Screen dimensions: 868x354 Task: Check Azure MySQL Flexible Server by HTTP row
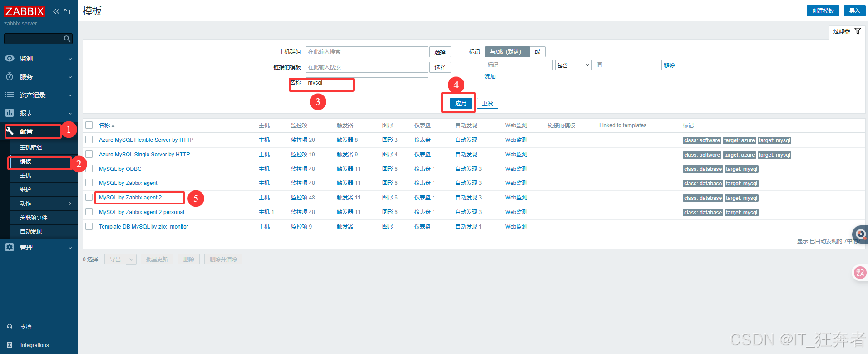(x=89, y=140)
